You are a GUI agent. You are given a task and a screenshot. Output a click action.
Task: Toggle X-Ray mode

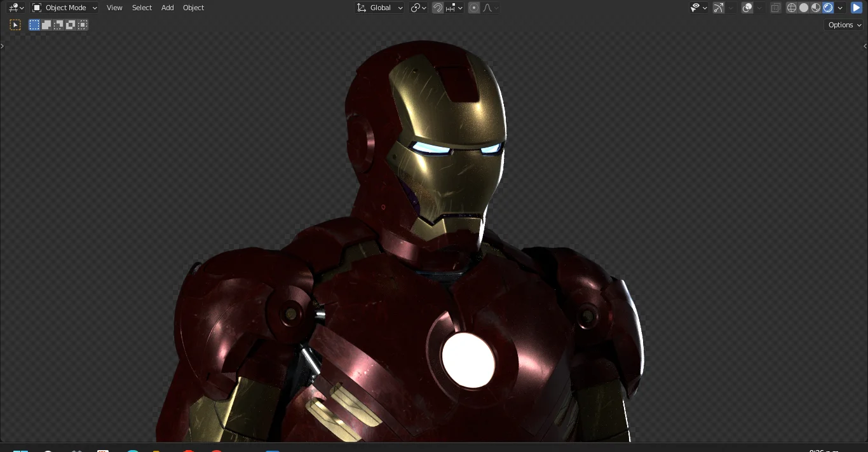click(775, 8)
